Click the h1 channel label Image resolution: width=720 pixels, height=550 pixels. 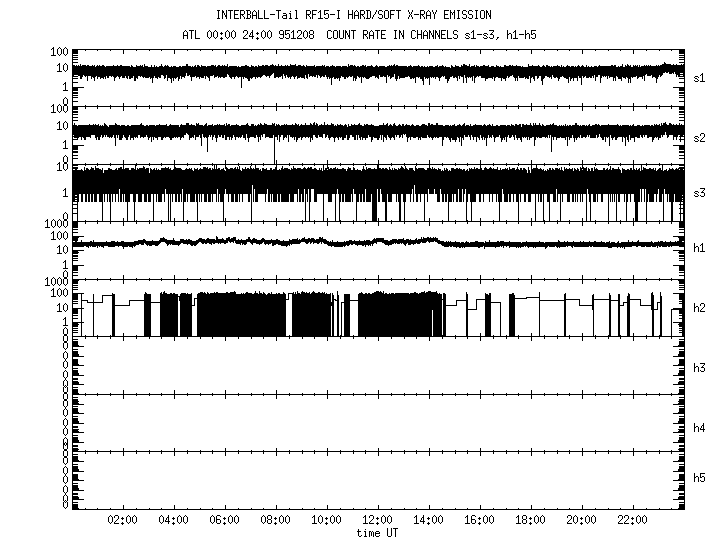tap(700, 248)
